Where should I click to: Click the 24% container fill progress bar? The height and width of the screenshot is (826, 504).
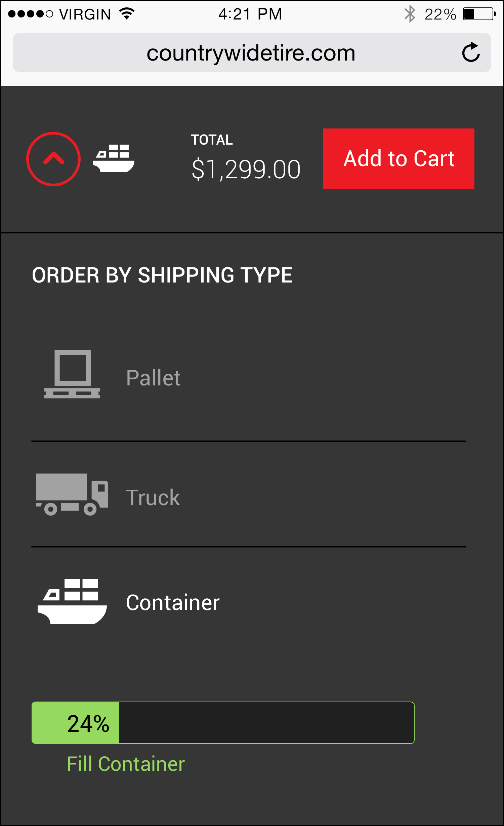click(x=223, y=723)
